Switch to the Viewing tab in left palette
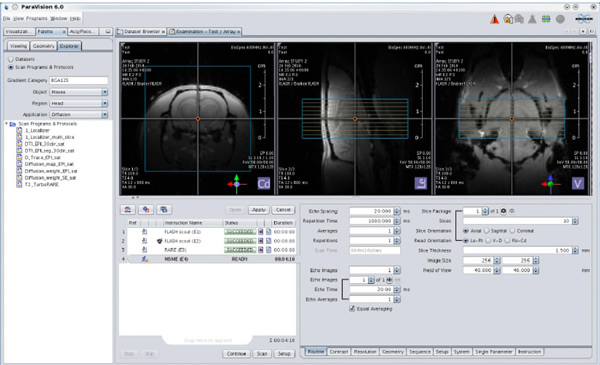 (x=18, y=46)
